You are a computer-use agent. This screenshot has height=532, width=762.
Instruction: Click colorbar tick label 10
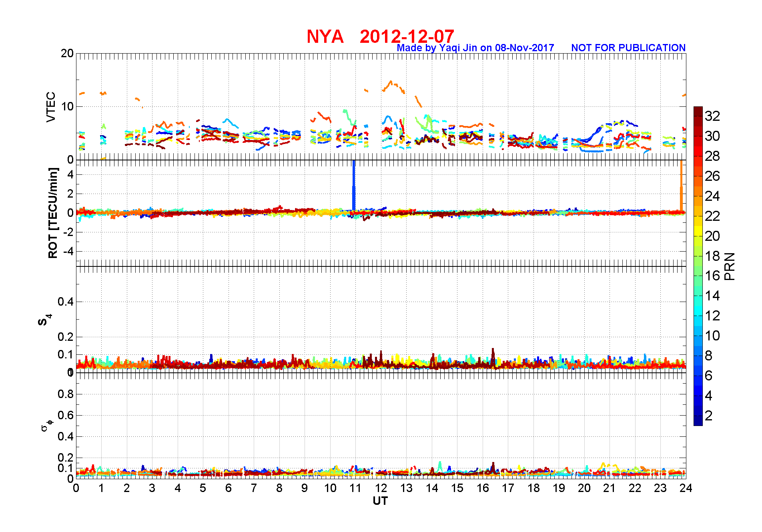pyautogui.click(x=712, y=336)
